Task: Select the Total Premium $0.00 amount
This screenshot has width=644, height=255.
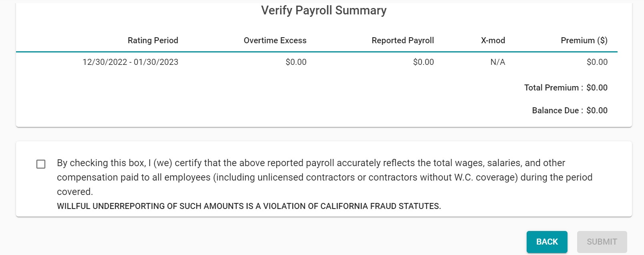Action: click(597, 88)
